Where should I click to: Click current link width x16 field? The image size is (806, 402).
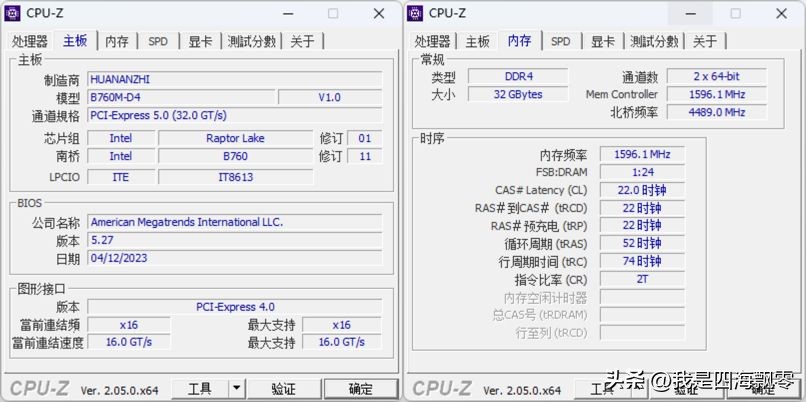pyautogui.click(x=129, y=325)
